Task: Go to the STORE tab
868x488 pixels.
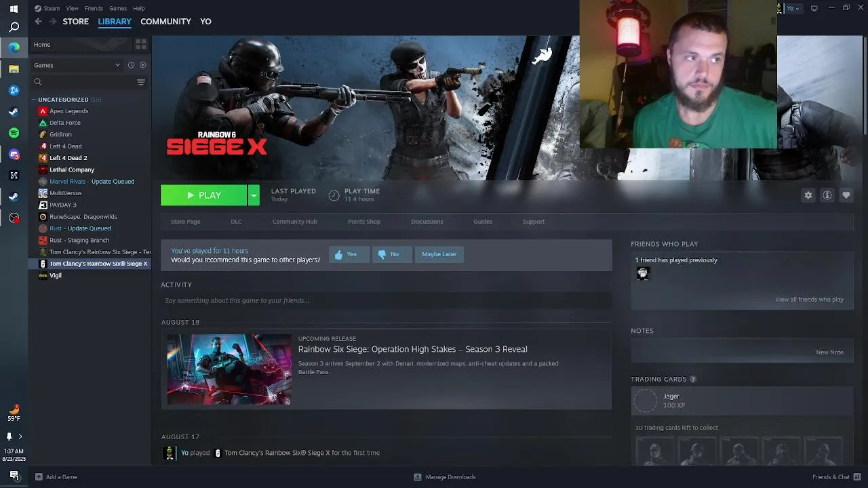Action: click(76, 22)
